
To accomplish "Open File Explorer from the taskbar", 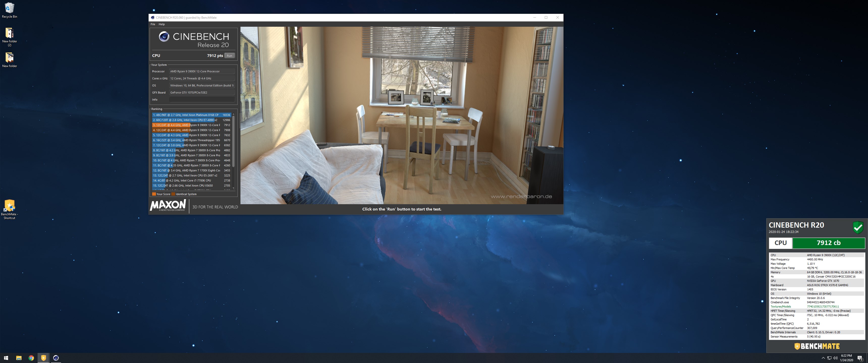I will 19,358.
